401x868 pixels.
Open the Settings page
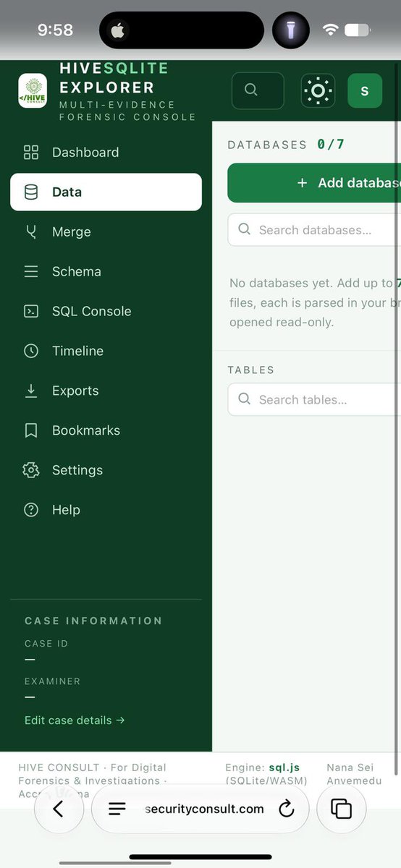click(x=106, y=470)
